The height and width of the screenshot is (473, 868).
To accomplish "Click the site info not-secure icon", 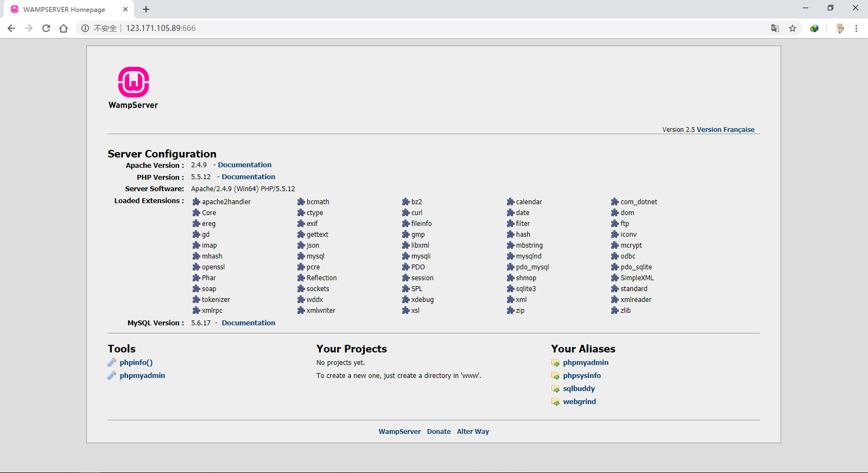I will pyautogui.click(x=85, y=28).
